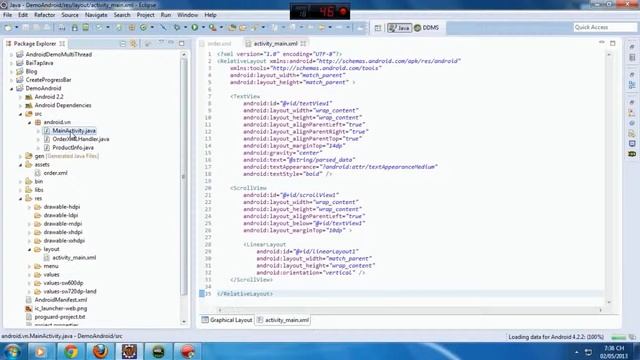Viewport: 640px width, 360px height.
Task: Collapse the res folder
Action: pos(20,198)
